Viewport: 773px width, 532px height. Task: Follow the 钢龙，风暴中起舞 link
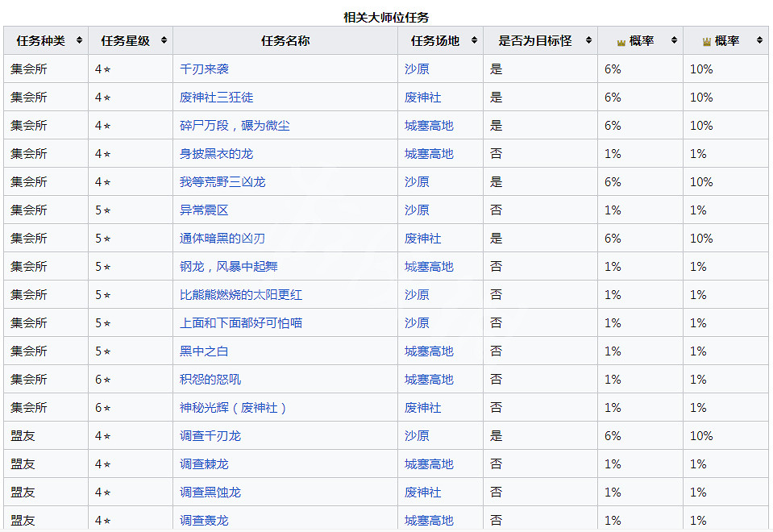(x=228, y=267)
